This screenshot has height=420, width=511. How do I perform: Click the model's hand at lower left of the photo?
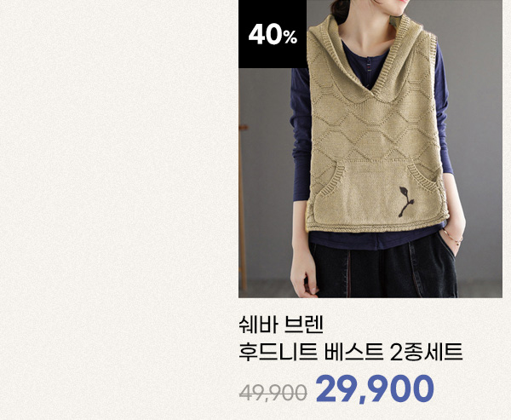click(x=304, y=277)
